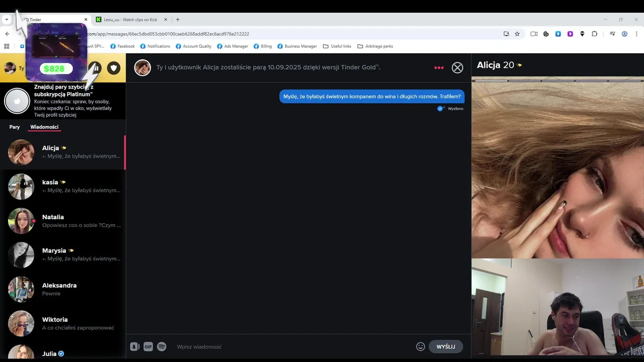
Task: Open a new browser tab with plus
Action: pos(178,20)
